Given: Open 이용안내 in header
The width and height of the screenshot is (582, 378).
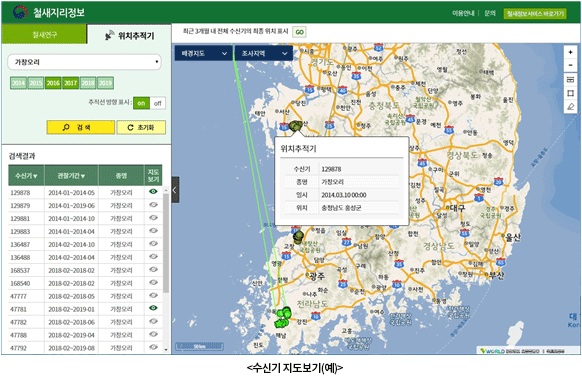Looking at the screenshot, I should pyautogui.click(x=463, y=13).
